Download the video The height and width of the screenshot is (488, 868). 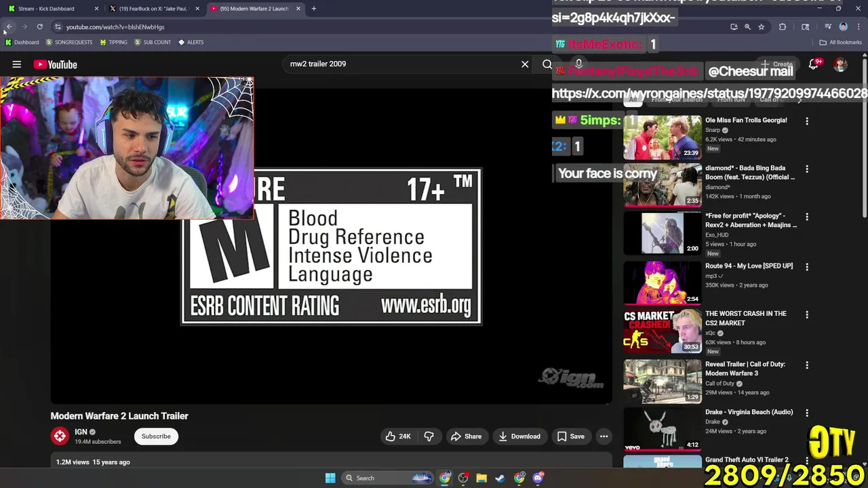click(519, 436)
